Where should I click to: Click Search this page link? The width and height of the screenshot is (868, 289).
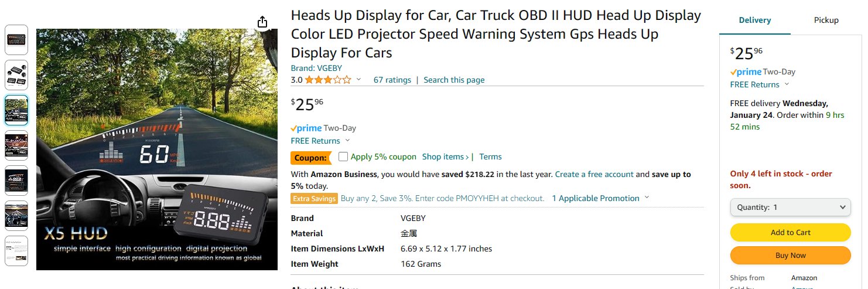tap(454, 80)
